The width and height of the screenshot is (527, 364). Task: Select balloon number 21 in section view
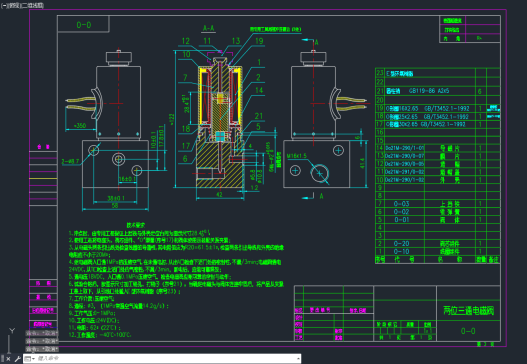coord(259,116)
